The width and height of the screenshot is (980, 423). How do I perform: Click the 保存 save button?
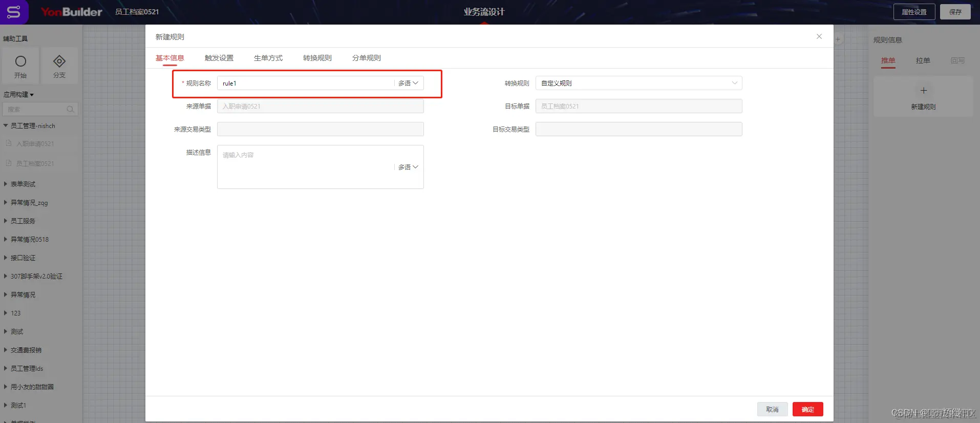click(x=955, y=12)
